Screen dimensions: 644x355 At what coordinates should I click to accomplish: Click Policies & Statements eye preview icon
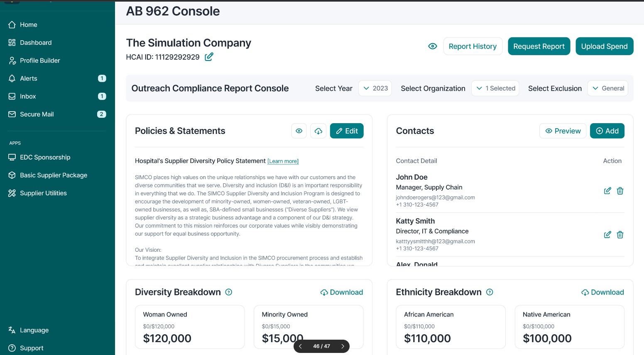(299, 131)
